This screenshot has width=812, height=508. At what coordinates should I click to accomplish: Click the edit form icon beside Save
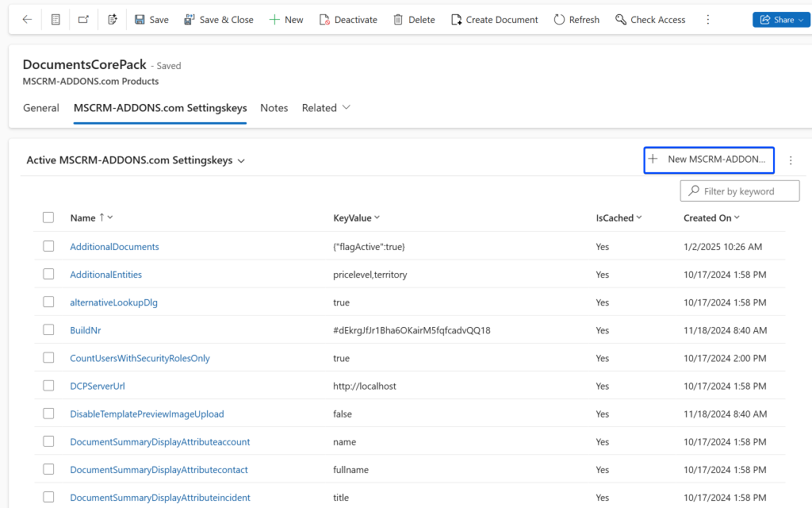point(113,20)
